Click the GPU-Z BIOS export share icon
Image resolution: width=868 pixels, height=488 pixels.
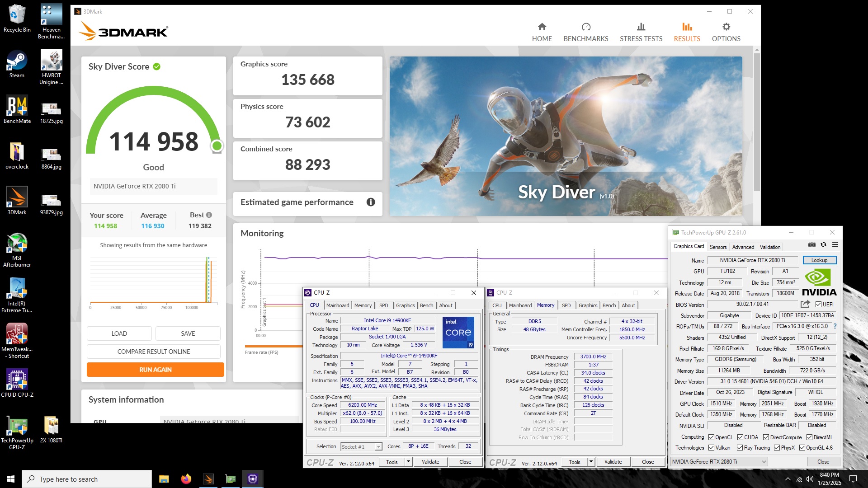point(805,304)
